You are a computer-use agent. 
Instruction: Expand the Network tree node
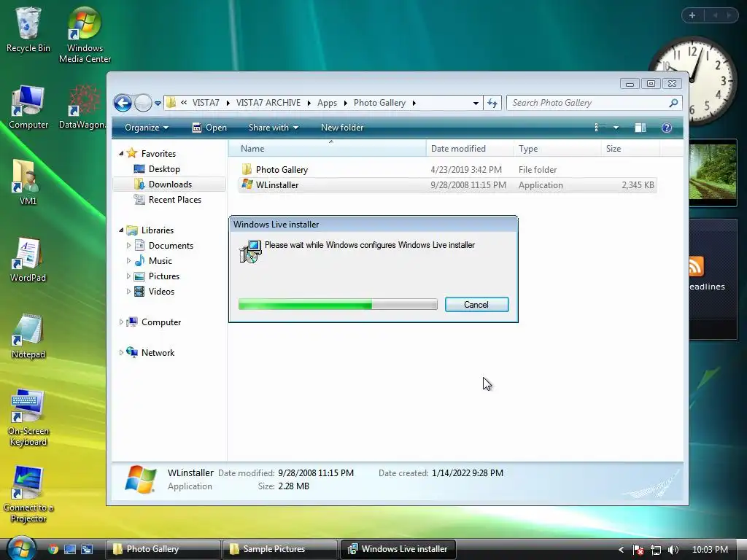coord(121,352)
